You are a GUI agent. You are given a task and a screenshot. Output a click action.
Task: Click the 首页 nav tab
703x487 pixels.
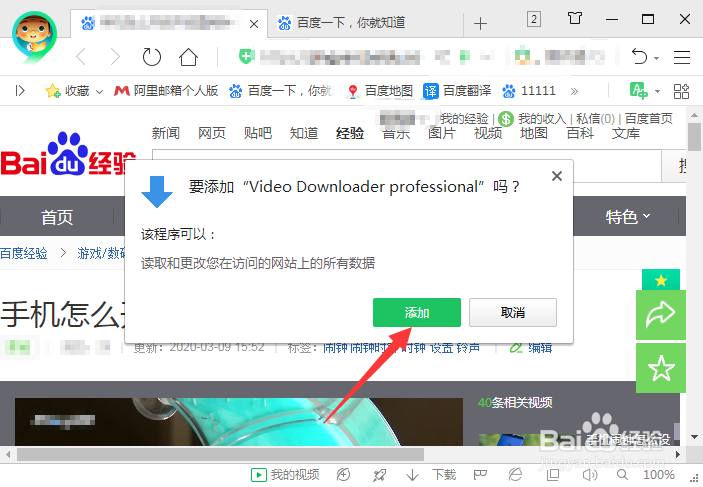click(x=56, y=217)
